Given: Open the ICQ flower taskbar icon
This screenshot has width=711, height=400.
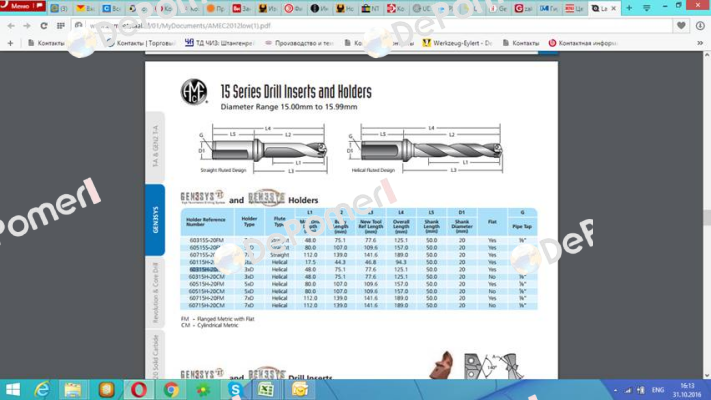Looking at the screenshot, I should (x=203, y=390).
